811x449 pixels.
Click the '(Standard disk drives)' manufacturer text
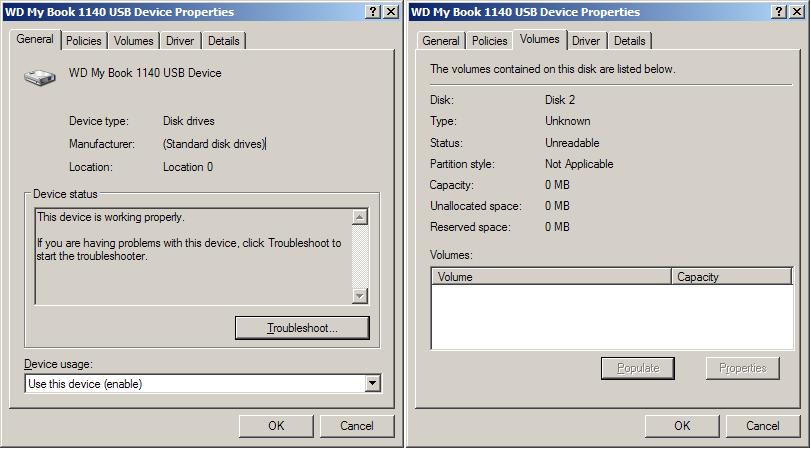click(214, 144)
